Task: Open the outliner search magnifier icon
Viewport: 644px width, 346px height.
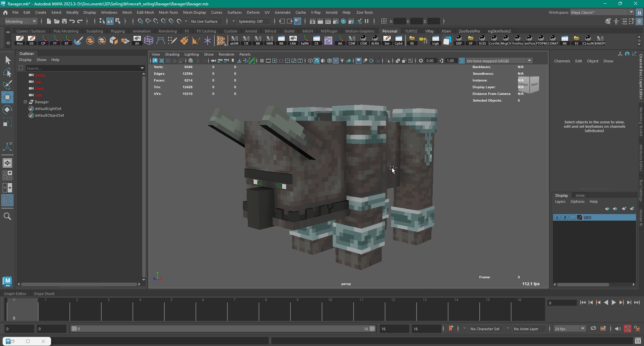Action: pos(7,216)
